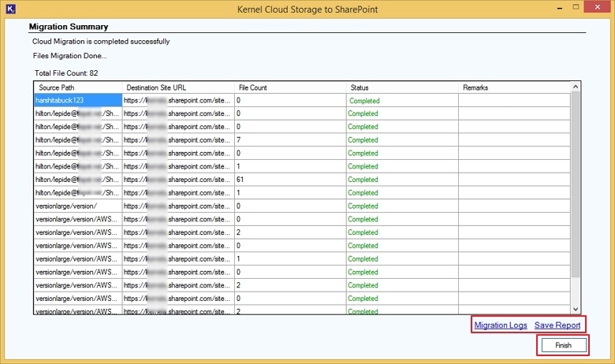
Task: Click the file count cell showing 7
Action: click(290, 140)
